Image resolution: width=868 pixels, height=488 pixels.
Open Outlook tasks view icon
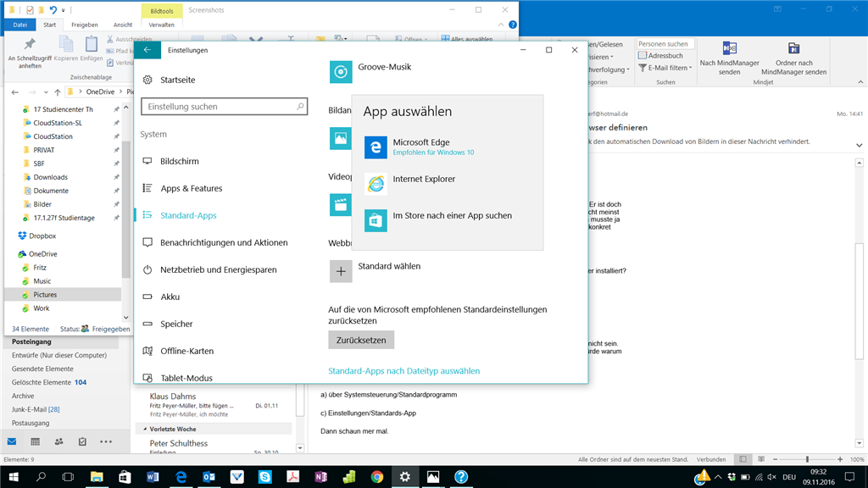(x=82, y=441)
